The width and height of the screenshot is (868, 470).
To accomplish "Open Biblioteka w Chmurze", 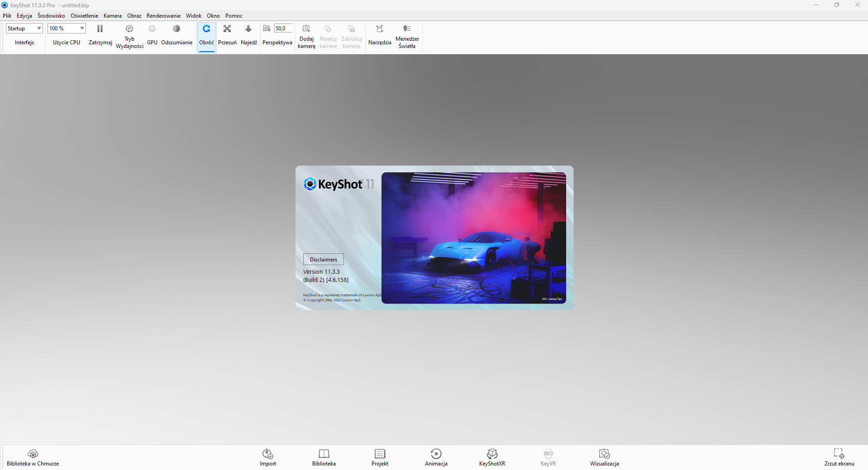I will tap(33, 457).
